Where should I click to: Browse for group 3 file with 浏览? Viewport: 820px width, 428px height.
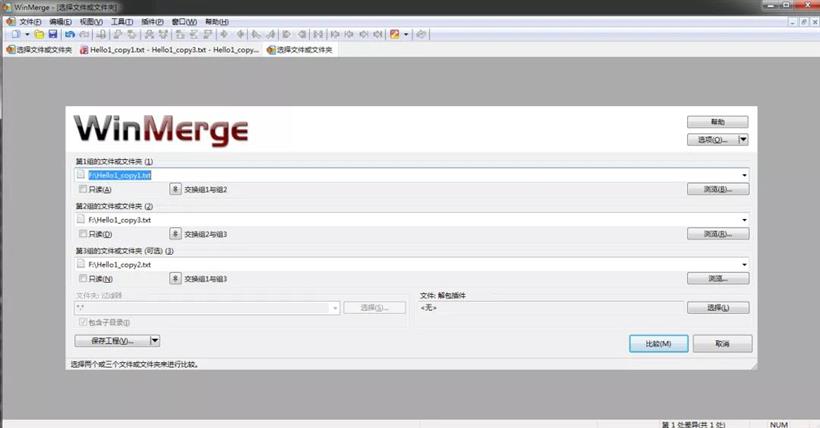[x=718, y=279]
